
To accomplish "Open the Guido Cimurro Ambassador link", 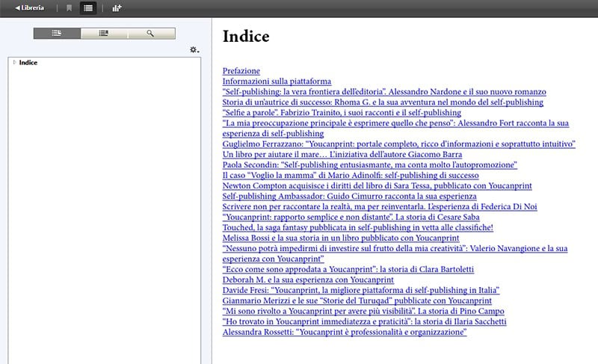I will point(349,196).
